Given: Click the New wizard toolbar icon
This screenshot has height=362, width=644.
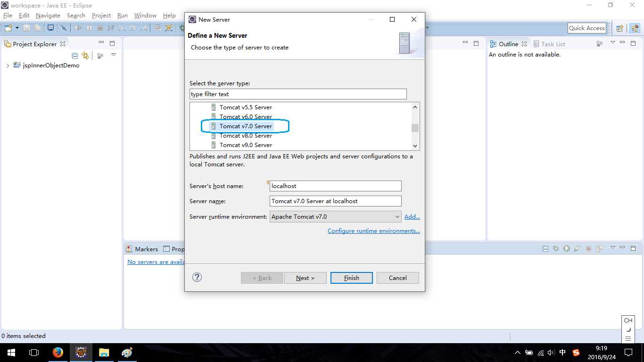Looking at the screenshot, I should pyautogui.click(x=8, y=28).
